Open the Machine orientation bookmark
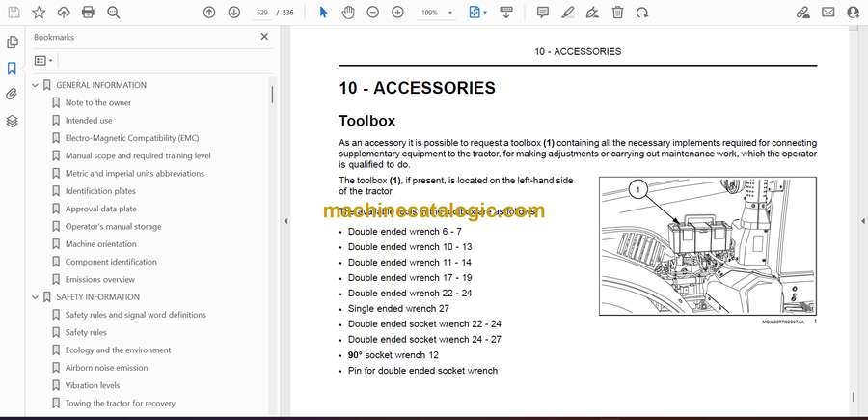The height and width of the screenshot is (420, 868). pos(100,244)
